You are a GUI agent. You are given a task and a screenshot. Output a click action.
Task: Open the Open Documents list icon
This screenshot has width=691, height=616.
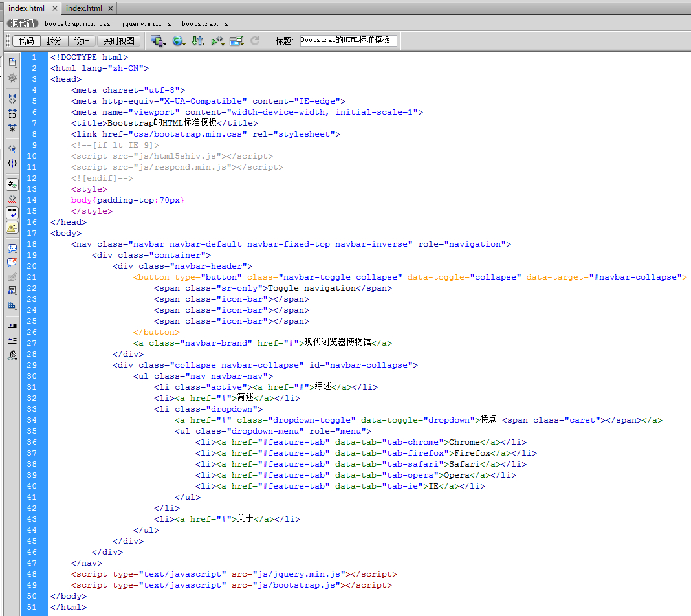pos(12,63)
